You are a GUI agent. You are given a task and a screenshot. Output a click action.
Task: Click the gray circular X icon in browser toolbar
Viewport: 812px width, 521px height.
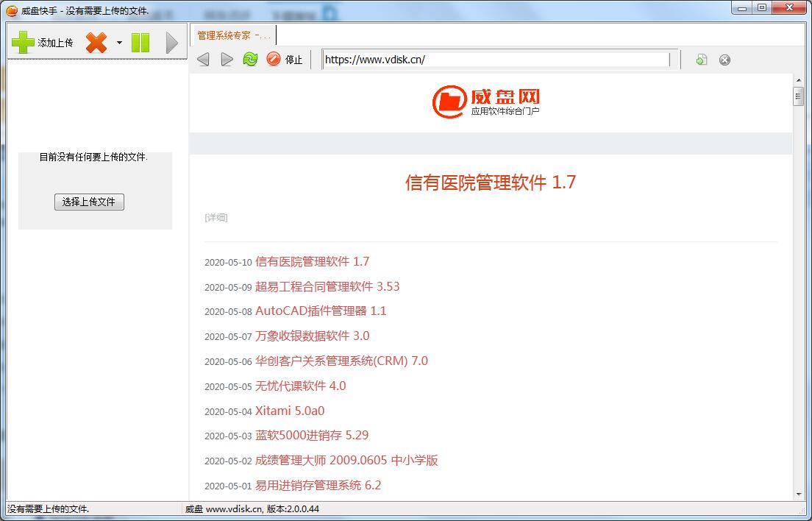pyautogui.click(x=724, y=60)
